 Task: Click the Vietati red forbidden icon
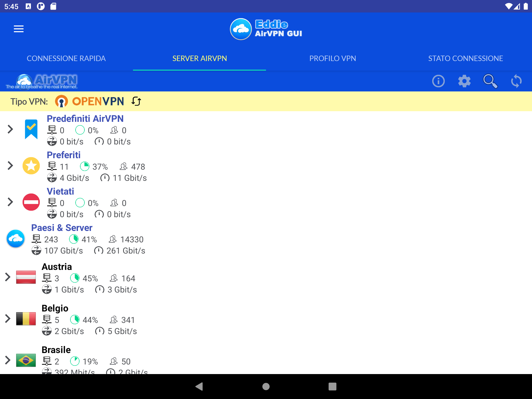(31, 202)
